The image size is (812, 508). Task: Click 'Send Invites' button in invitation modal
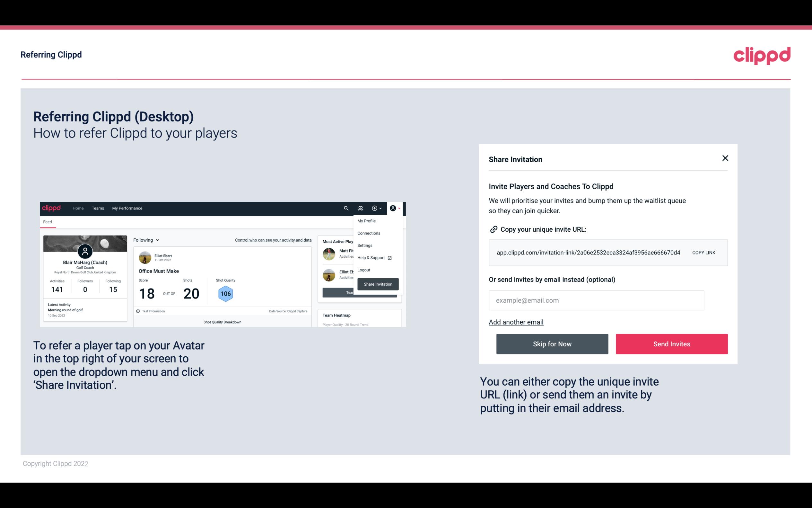click(672, 344)
